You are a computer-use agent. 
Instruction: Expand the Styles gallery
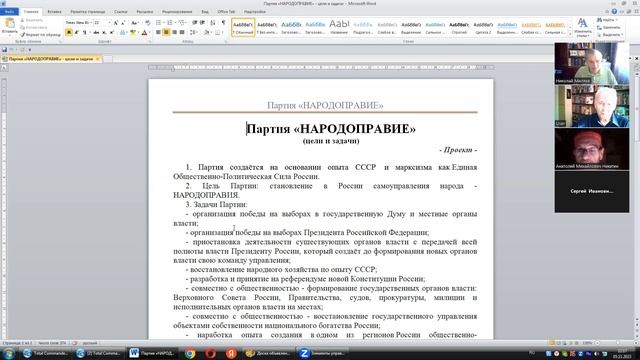coord(571,34)
